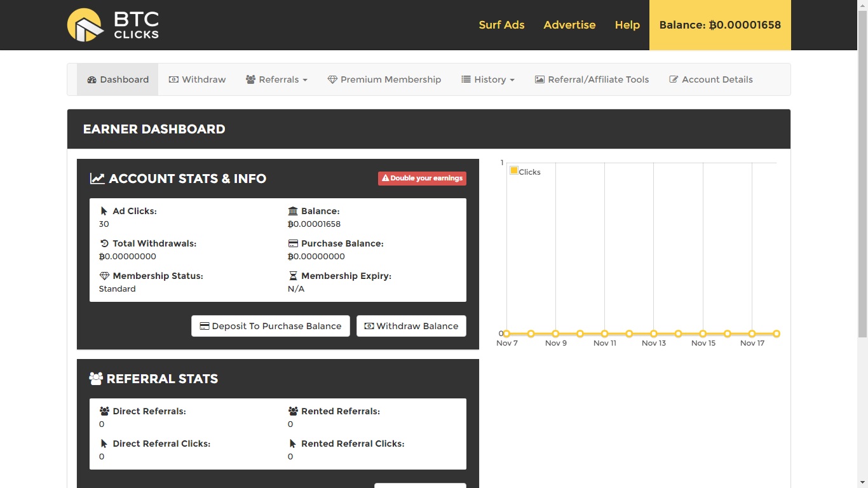Click the Account Details edit icon

tap(674, 79)
